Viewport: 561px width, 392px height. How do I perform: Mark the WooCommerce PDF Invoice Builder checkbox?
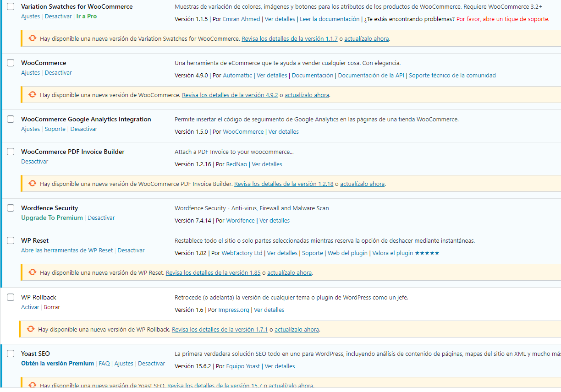11,152
